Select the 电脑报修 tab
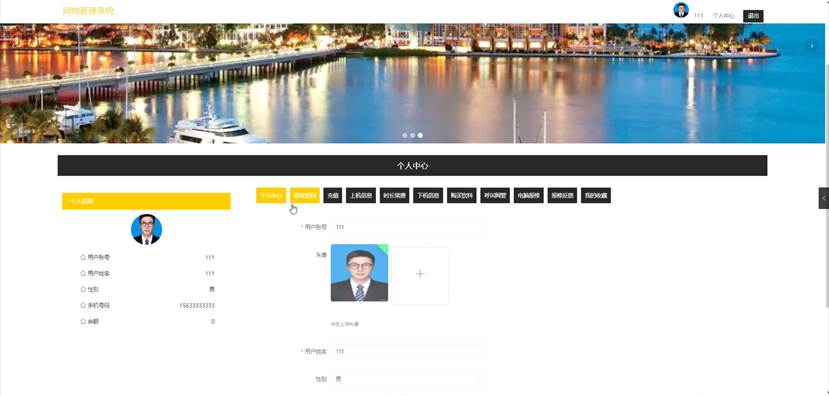829x396 pixels. click(529, 196)
